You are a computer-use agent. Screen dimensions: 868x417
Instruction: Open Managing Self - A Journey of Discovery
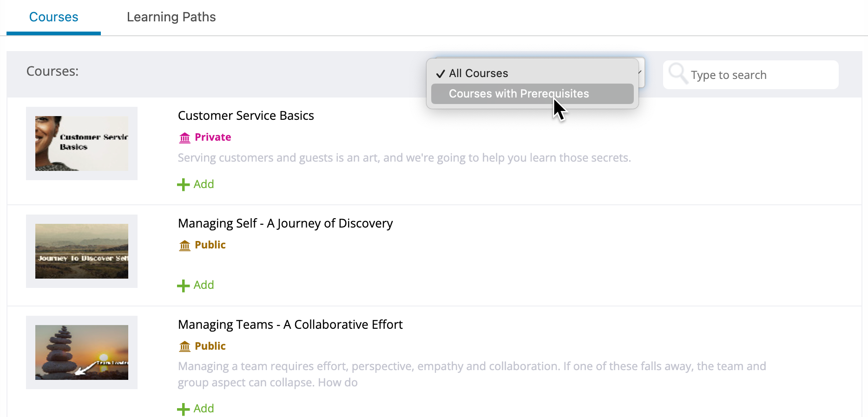[285, 223]
